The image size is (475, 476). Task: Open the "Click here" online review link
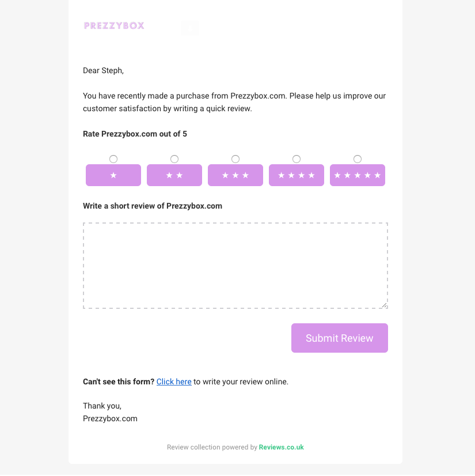(174, 381)
